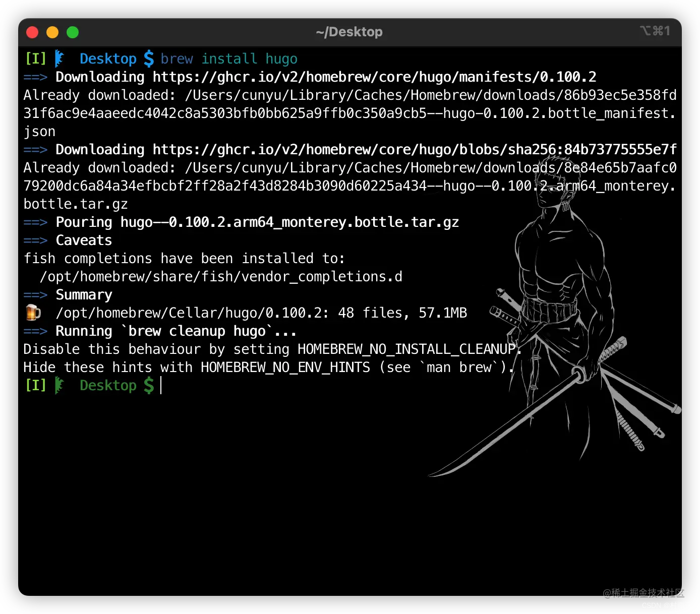700x614 pixels.
Task: Click the HOMEBREW_NO_ENV_HINTS variable text
Action: click(x=285, y=367)
